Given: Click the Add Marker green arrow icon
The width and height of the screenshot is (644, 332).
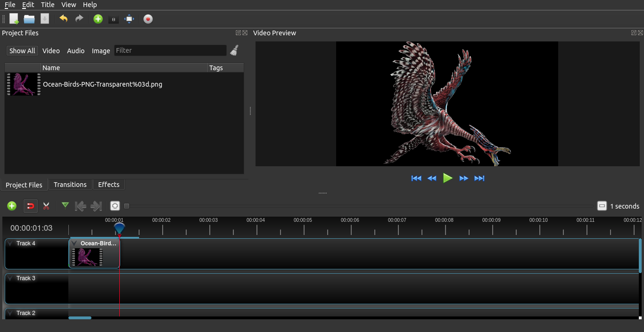Looking at the screenshot, I should pos(65,205).
